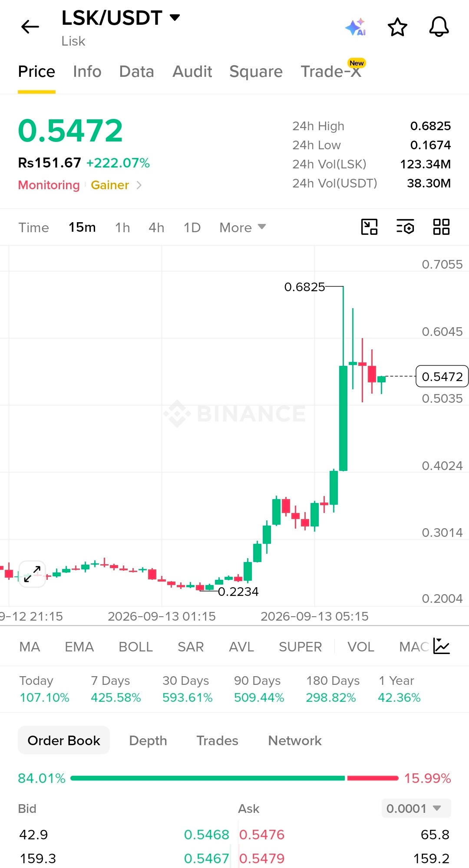Switch to the Info tab

click(87, 72)
